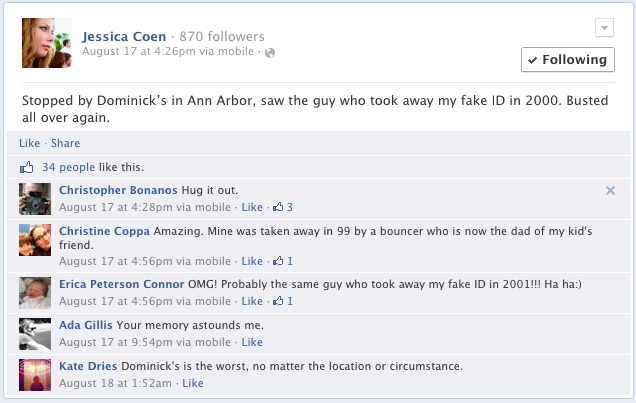636x403 pixels.
Task: Click thumbs-up count on Erica Peterson Connor's comment
Action: click(282, 301)
